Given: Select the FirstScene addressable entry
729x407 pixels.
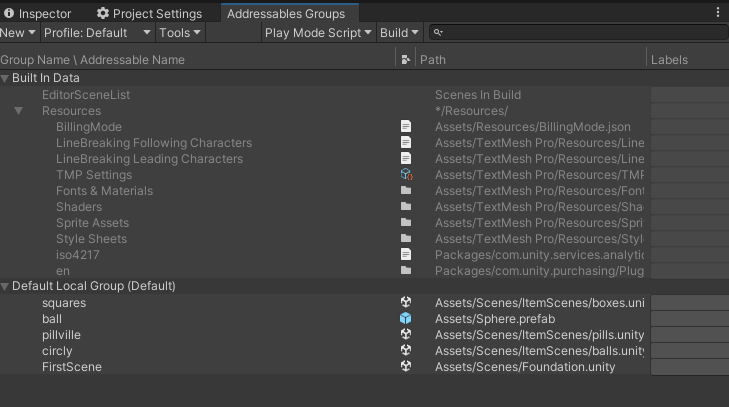Looking at the screenshot, I should [x=72, y=367].
